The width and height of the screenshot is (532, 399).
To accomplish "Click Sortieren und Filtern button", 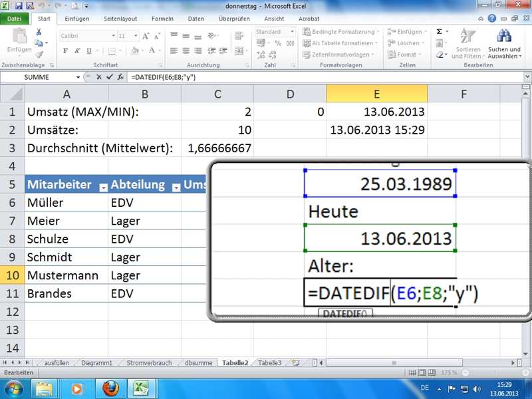I will pos(467,44).
